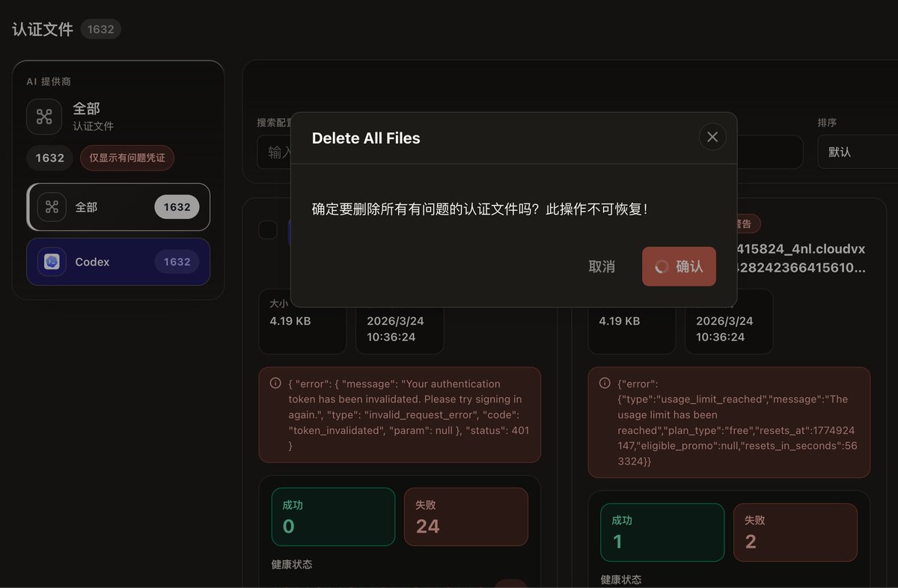Cancel the Delete All Files dialog
This screenshot has width=898, height=588.
[602, 266]
